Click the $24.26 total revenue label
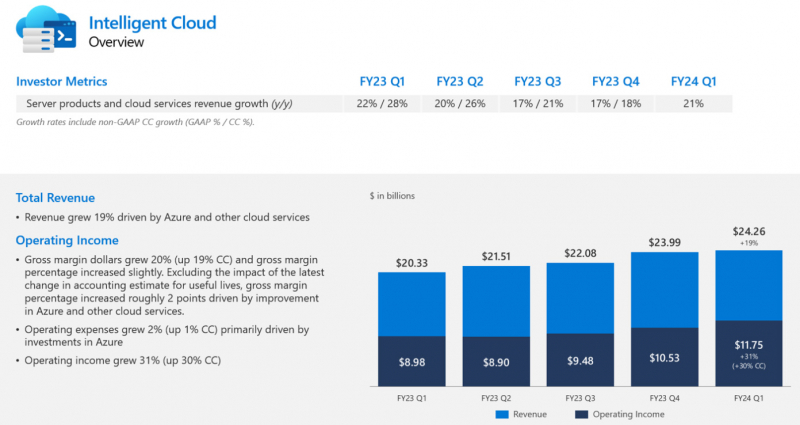Image resolution: width=800 pixels, height=425 pixels. click(x=748, y=227)
